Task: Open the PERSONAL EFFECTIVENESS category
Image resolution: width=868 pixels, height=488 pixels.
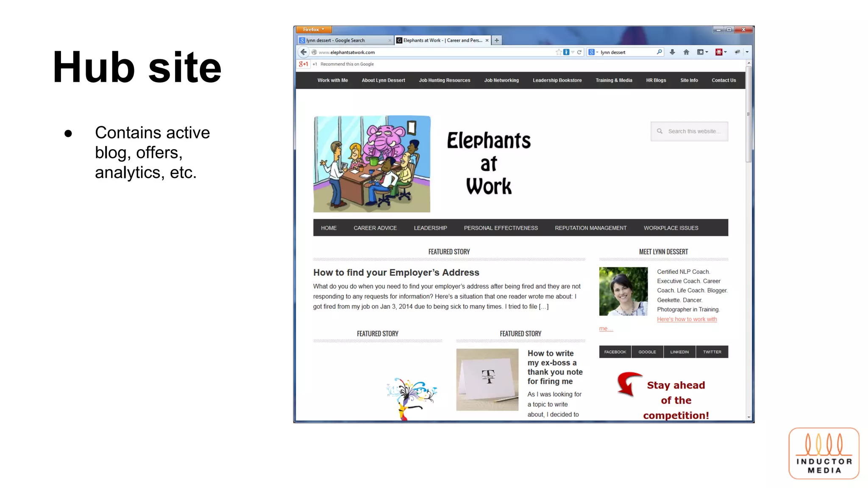Action: tap(501, 228)
